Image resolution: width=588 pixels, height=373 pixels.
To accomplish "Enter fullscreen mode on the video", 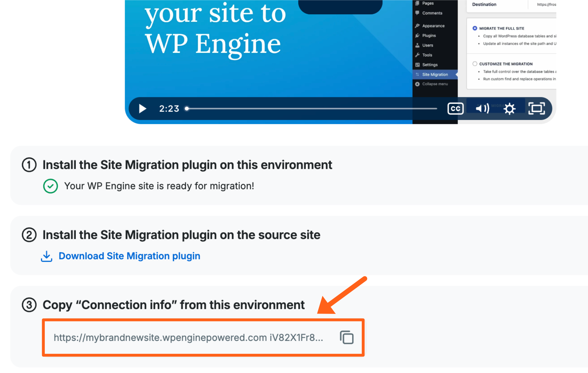I will (537, 109).
